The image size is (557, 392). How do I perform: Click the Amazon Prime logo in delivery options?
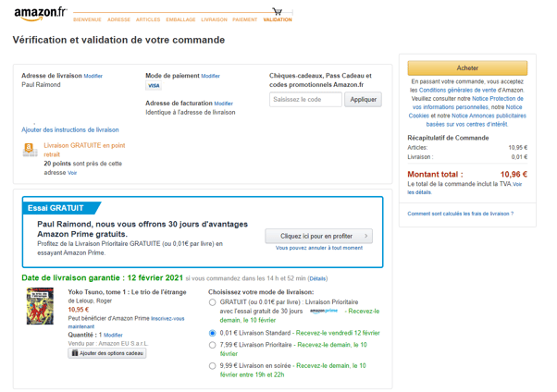coord(324,312)
